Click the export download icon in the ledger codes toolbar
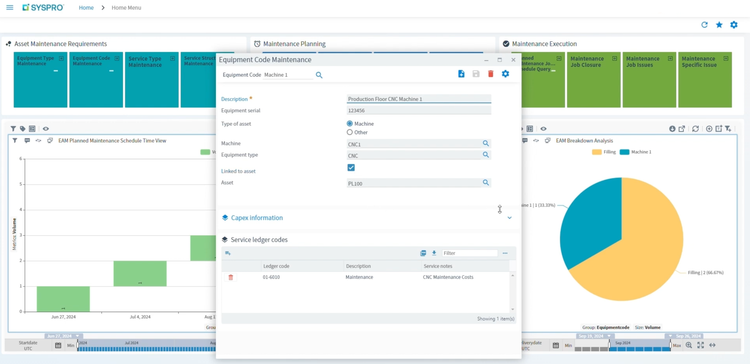 [434, 253]
